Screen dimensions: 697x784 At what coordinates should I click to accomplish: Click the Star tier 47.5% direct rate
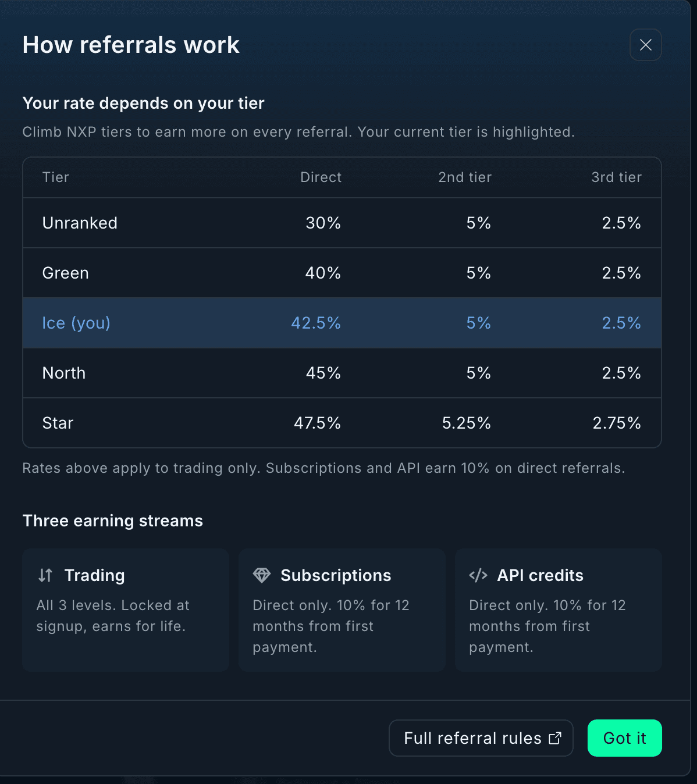pyautogui.click(x=317, y=423)
